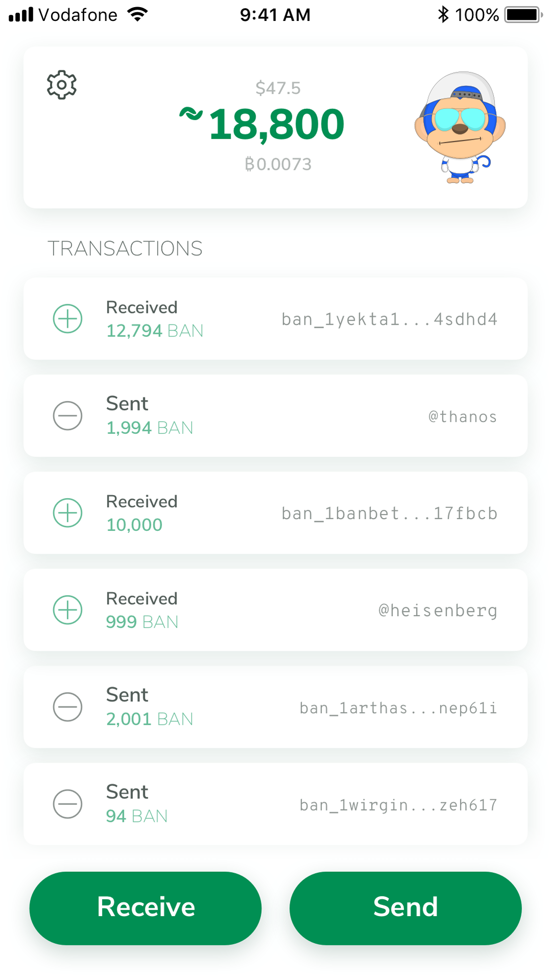This screenshot has width=551, height=980.
Task: Tap the monkey avatar image
Action: click(x=460, y=128)
